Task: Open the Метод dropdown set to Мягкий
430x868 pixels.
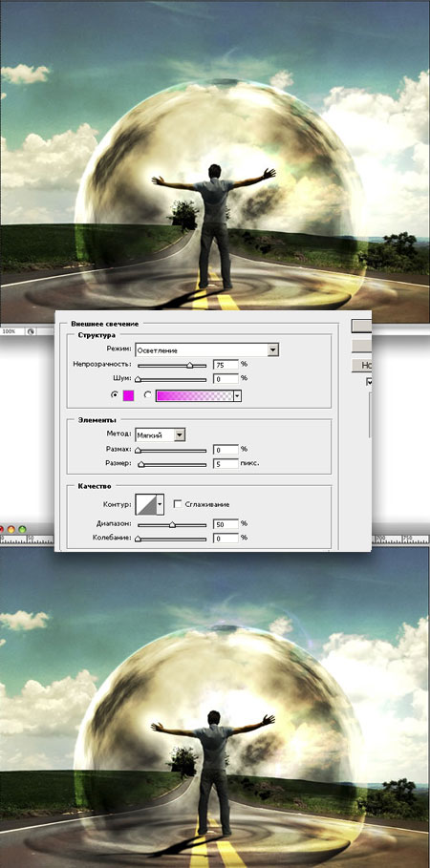Action: pos(161,434)
